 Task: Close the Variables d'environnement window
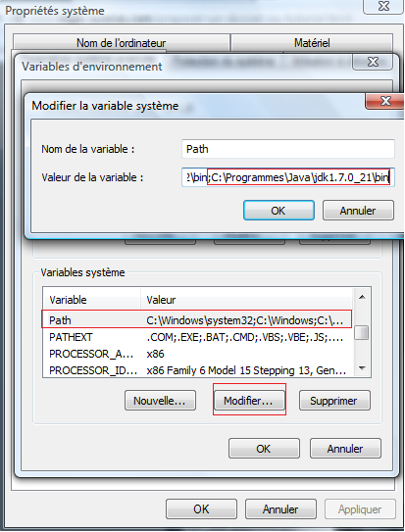(373, 62)
